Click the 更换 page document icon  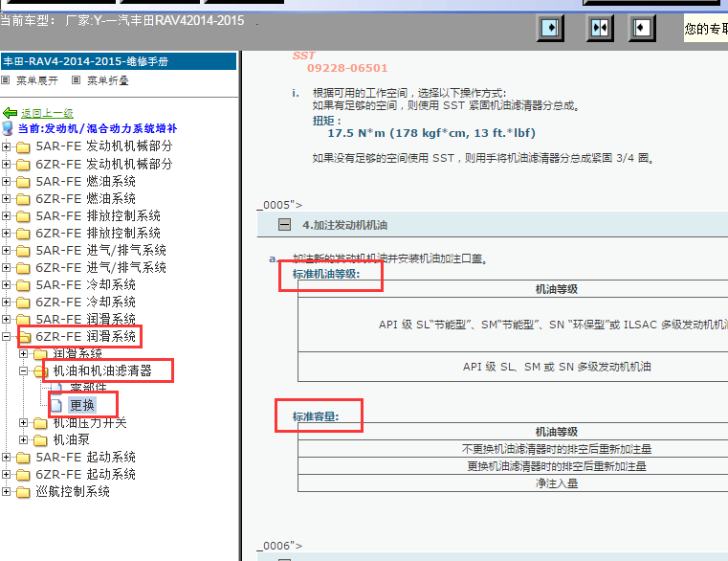point(56,405)
